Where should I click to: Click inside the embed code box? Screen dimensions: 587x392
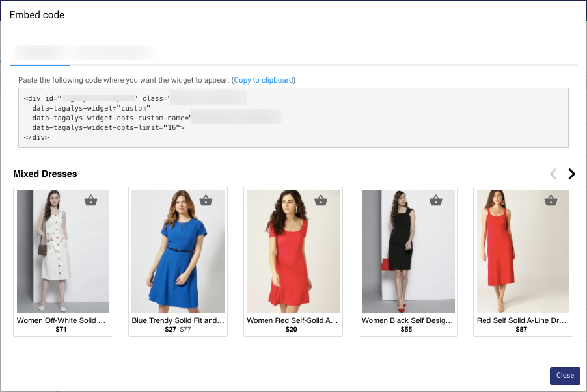pos(293,118)
